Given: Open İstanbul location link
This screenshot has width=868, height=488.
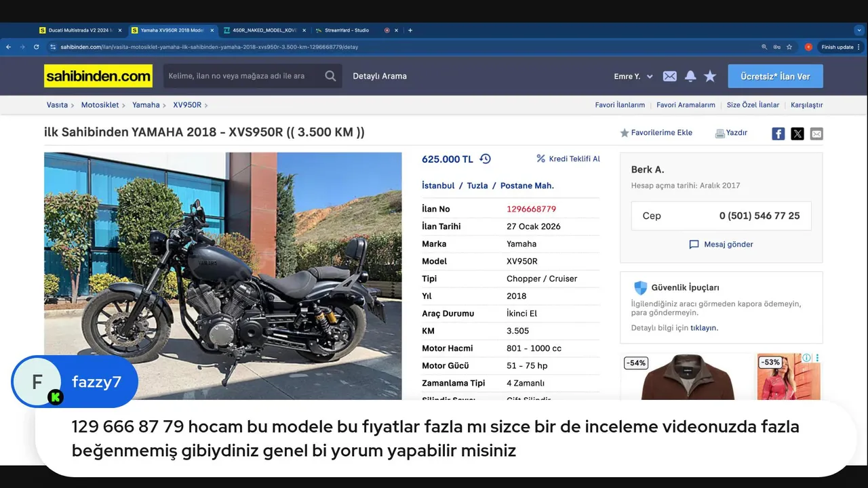Looking at the screenshot, I should (438, 186).
